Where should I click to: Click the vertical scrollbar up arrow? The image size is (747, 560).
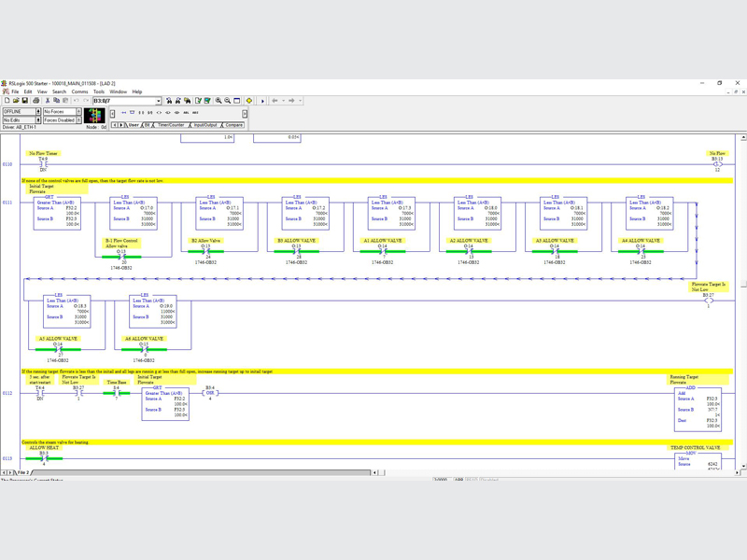pyautogui.click(x=743, y=137)
